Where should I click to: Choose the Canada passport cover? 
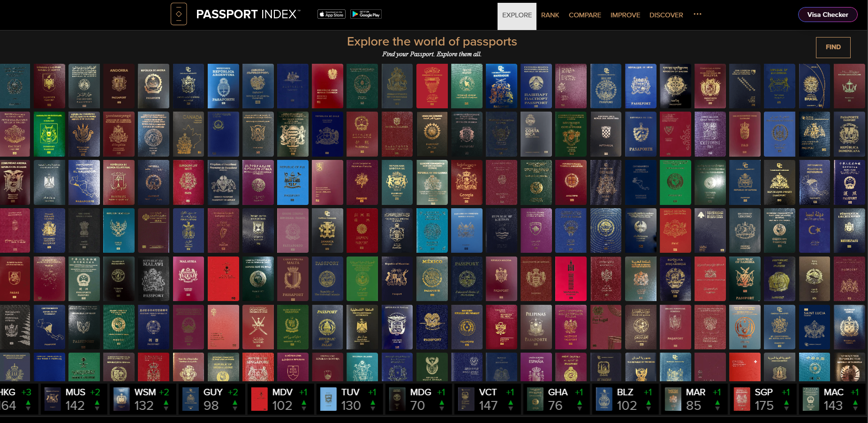[x=189, y=134]
